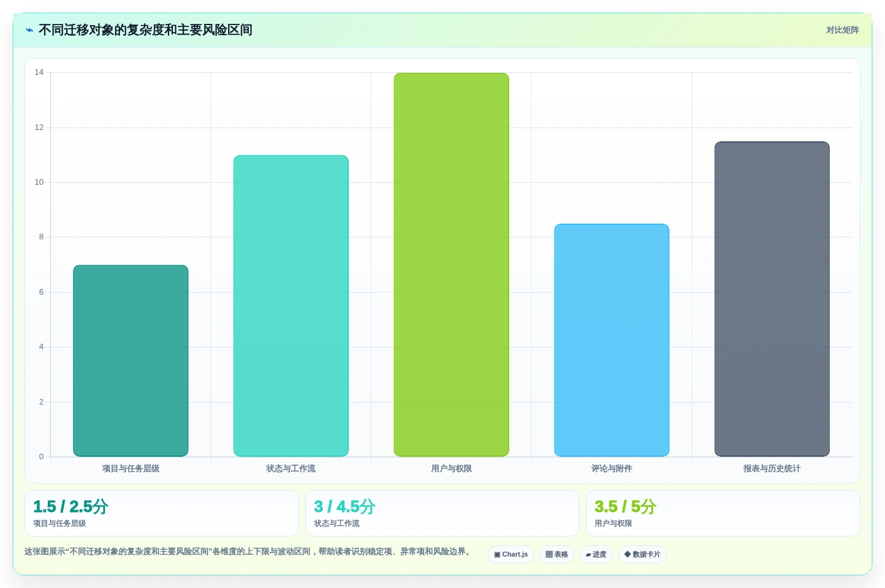
Task: Open the 1.5 / 2.5分 data card
Action: point(162,513)
